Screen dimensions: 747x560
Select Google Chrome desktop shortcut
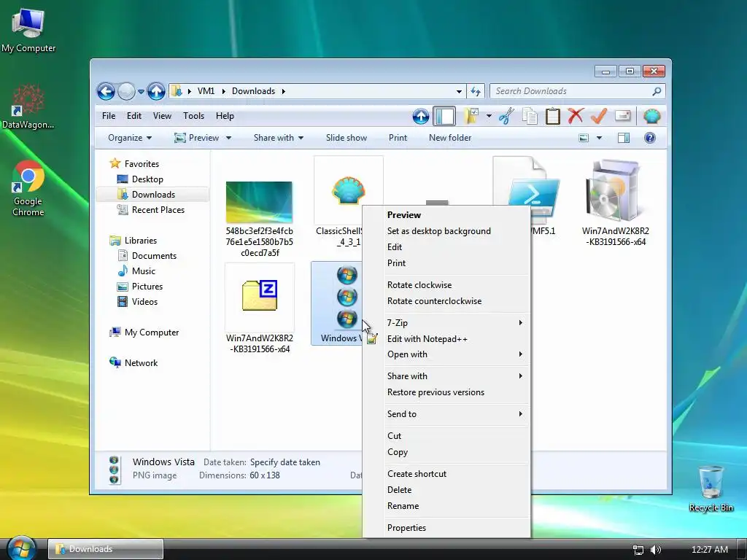28,189
